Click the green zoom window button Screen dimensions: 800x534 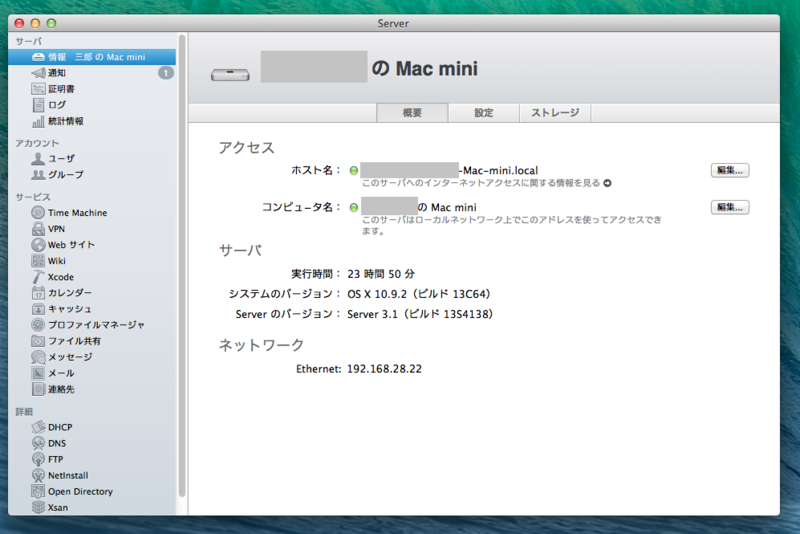click(51, 23)
